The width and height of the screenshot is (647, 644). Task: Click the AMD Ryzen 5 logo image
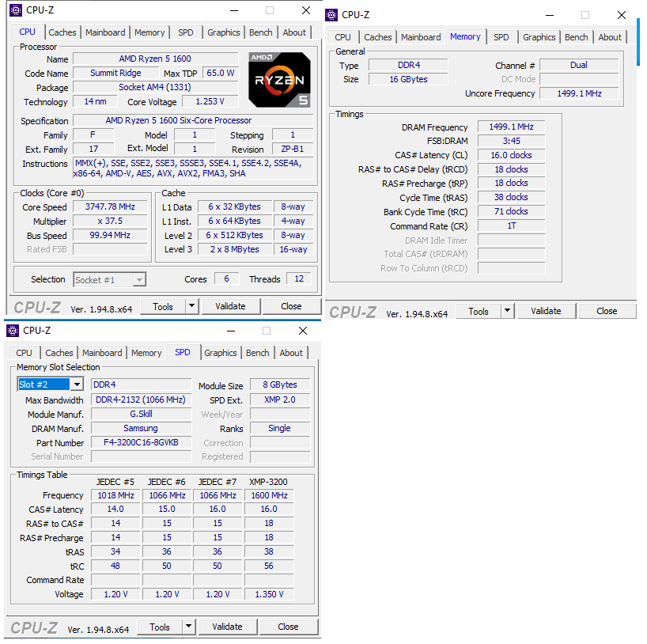point(279,80)
